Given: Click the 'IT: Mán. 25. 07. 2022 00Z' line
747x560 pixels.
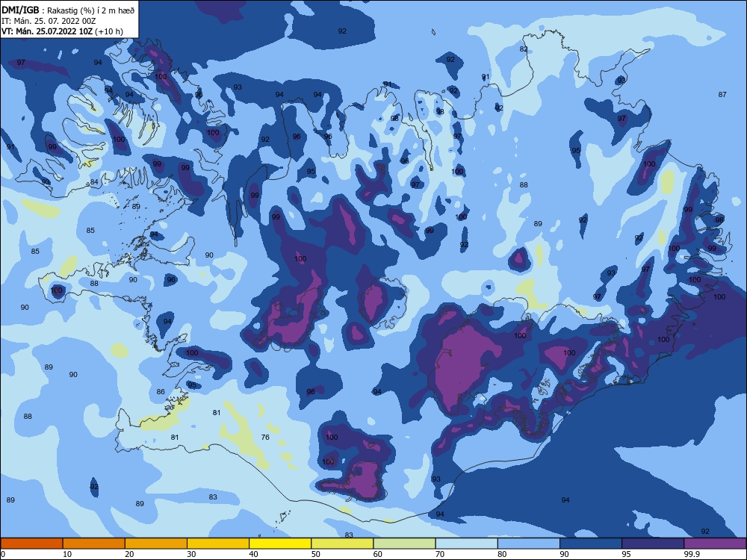Looking at the screenshot, I should (x=49, y=21).
